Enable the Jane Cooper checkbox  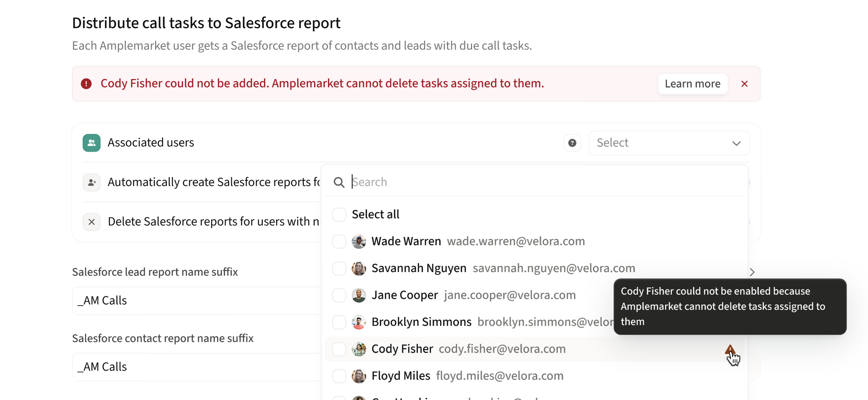pyautogui.click(x=339, y=295)
